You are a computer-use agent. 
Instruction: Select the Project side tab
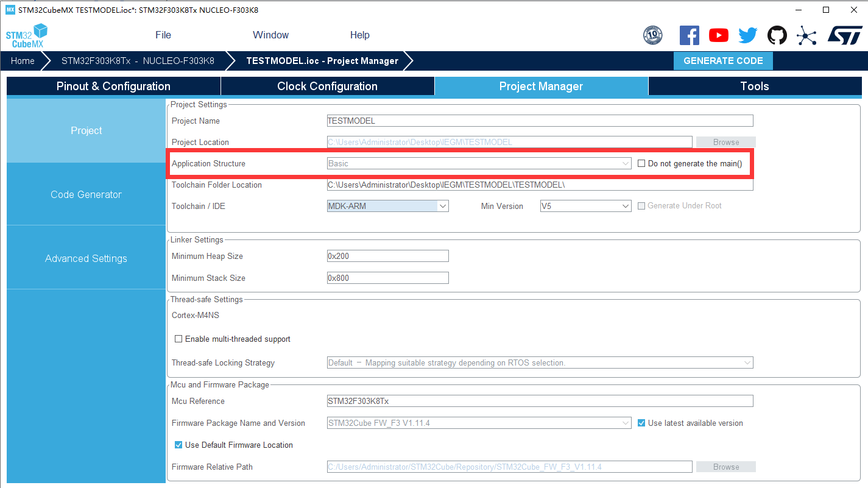point(86,130)
